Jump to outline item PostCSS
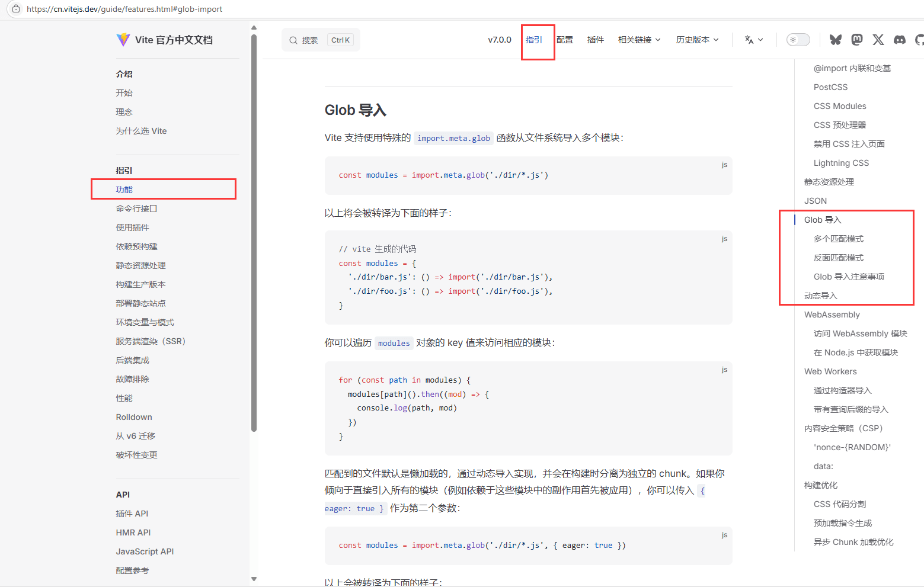Screen dimensions: 924x587 point(830,87)
